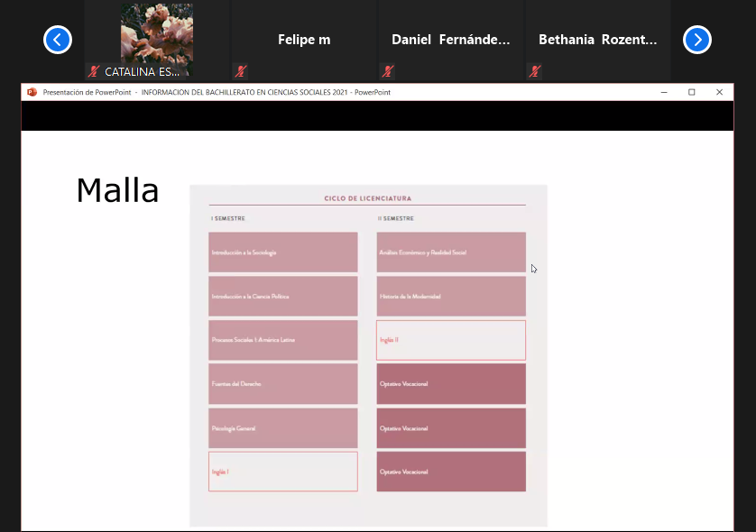Select the Bethania Rozent participant tile
Viewport: 756px width, 532px height.
[x=597, y=40]
